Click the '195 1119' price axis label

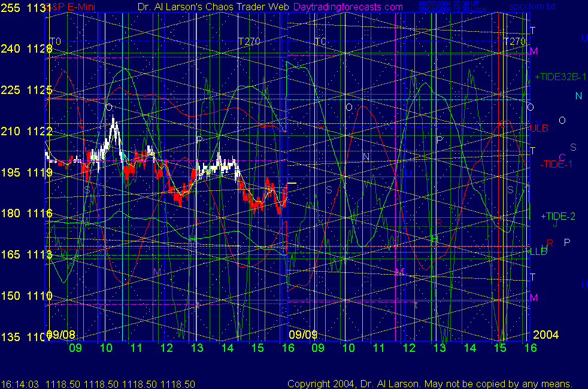click(26, 172)
